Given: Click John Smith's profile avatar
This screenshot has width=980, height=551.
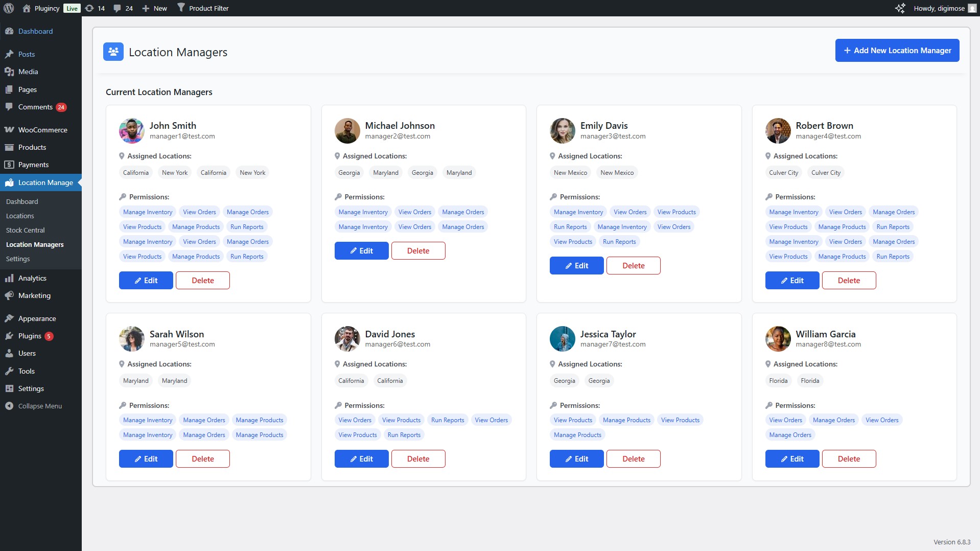Looking at the screenshot, I should pyautogui.click(x=131, y=130).
